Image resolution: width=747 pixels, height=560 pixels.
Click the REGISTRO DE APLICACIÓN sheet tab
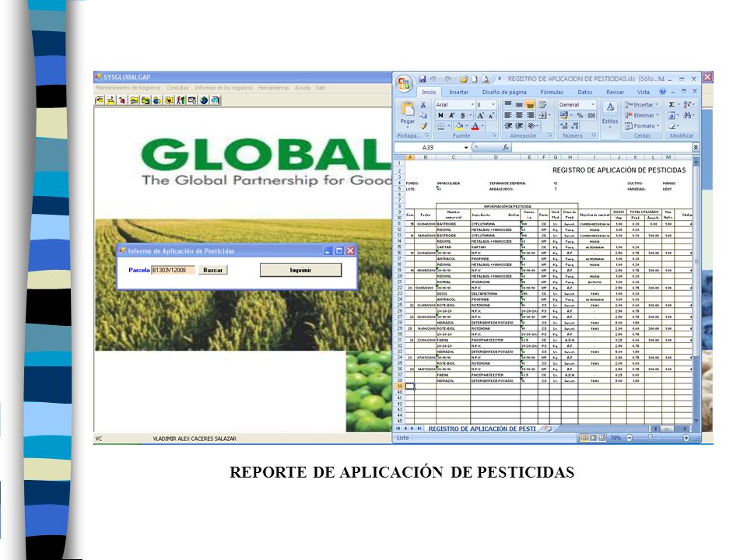(x=482, y=429)
